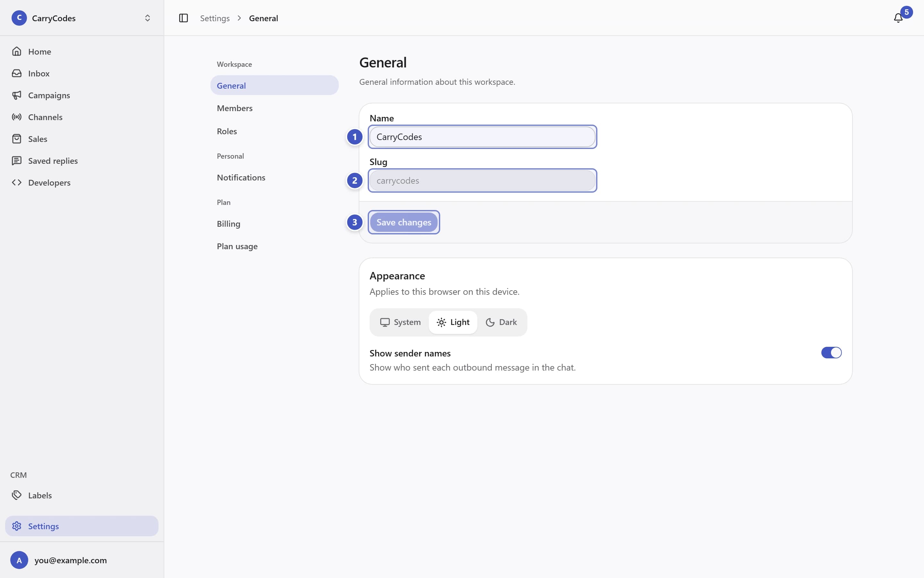Open the Roles settings page

coord(274,131)
